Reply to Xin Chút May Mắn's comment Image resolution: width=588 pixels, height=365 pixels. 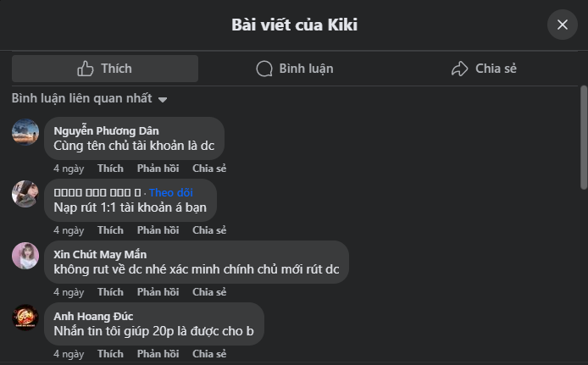(158, 292)
